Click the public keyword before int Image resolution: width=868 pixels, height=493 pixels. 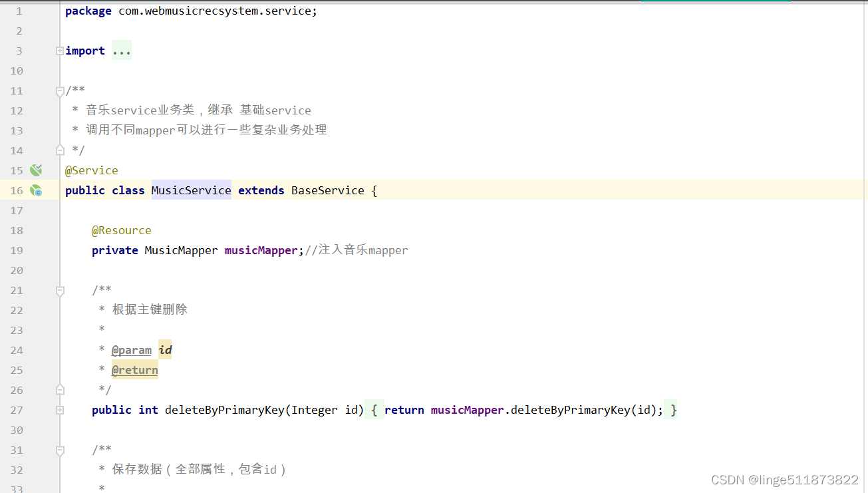(x=112, y=410)
